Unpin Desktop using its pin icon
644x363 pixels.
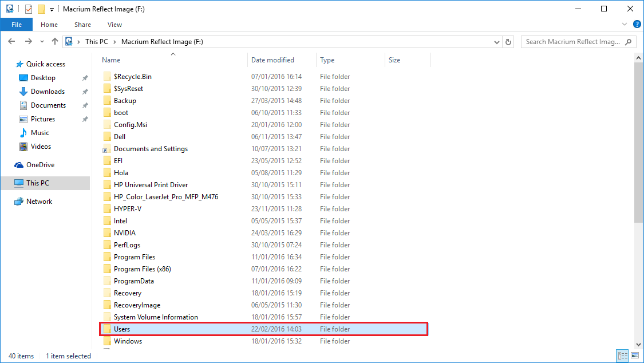point(85,78)
